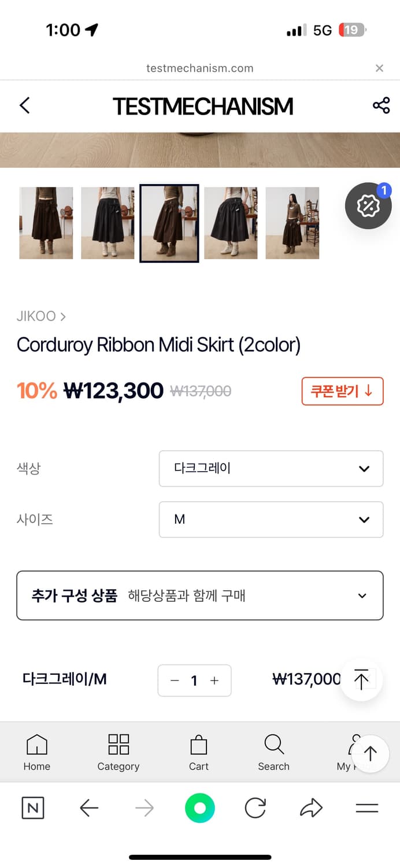Select the last skirt thumbnail image

pyautogui.click(x=292, y=223)
